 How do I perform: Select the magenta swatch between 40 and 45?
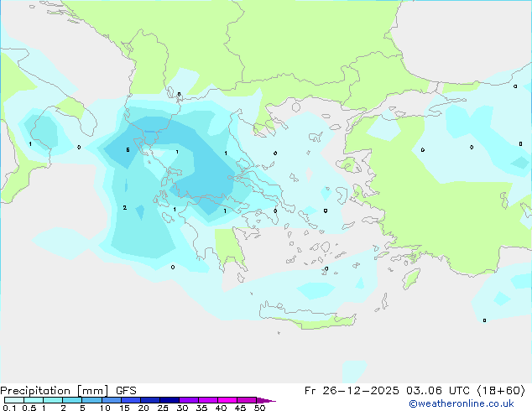pyautogui.click(x=227, y=400)
